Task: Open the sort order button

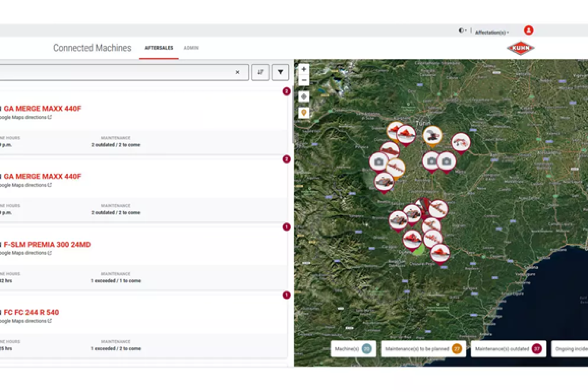Action: [x=260, y=72]
